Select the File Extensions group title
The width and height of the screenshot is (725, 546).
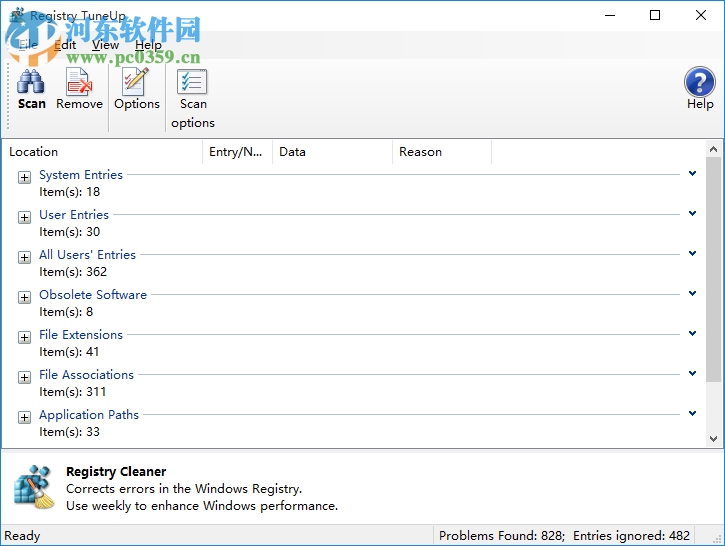tap(81, 335)
